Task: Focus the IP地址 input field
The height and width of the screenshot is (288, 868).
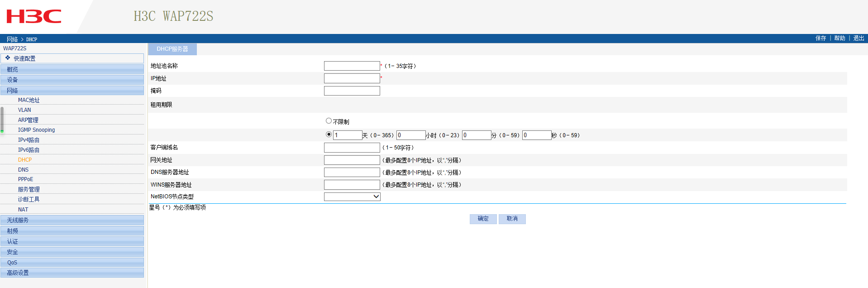Action: point(352,78)
